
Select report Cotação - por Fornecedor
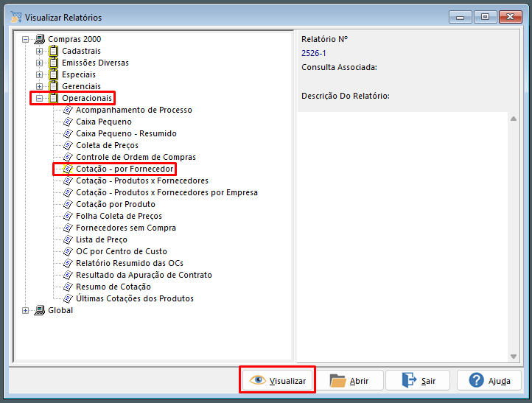pyautogui.click(x=125, y=169)
